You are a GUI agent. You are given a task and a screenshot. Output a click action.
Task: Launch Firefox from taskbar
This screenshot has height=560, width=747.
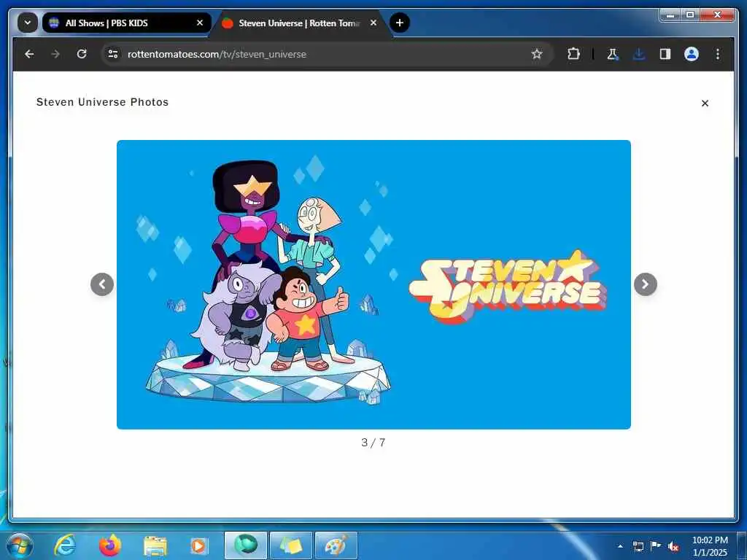(109, 545)
